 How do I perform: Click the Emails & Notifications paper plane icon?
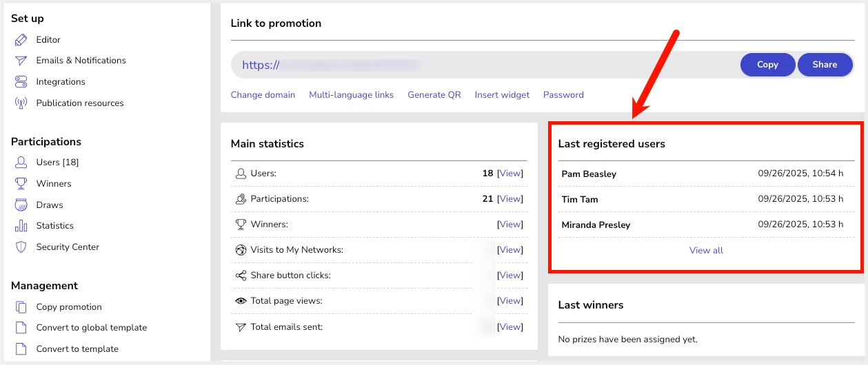(x=21, y=61)
